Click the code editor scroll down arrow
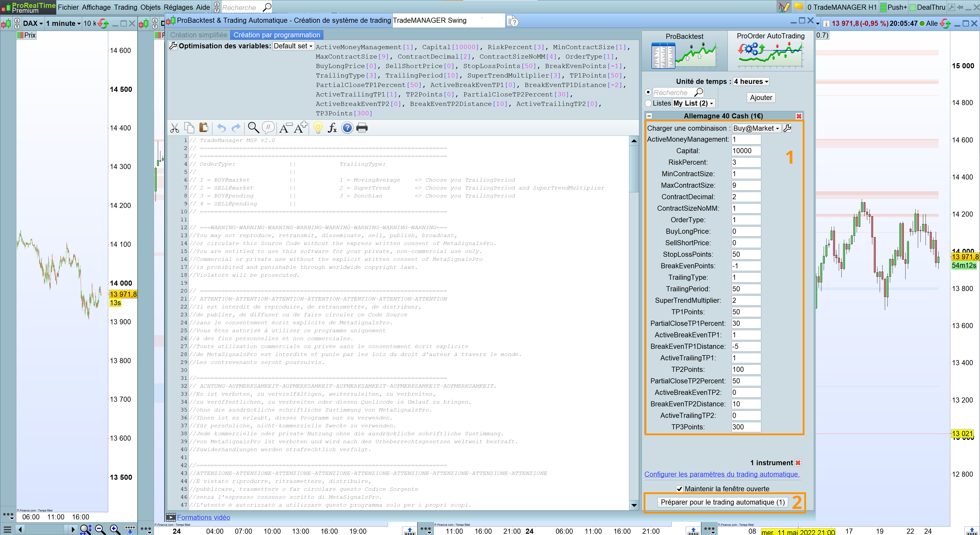This screenshot has width=980, height=535. [x=634, y=505]
